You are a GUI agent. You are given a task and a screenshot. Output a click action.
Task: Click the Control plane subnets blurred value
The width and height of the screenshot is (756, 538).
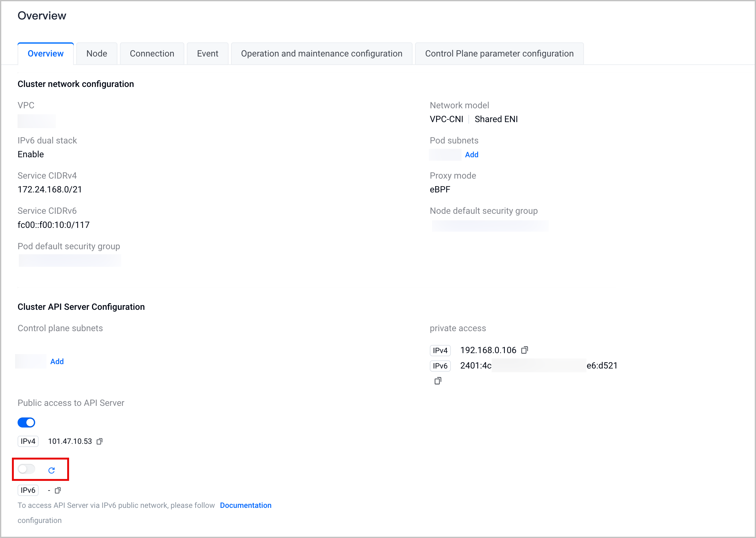[31, 361]
